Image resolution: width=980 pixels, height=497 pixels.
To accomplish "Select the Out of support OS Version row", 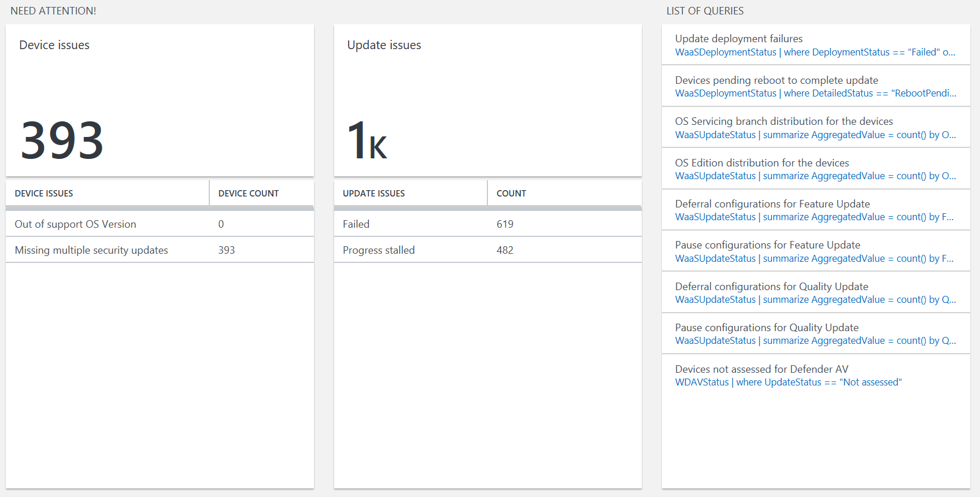I will pos(160,224).
